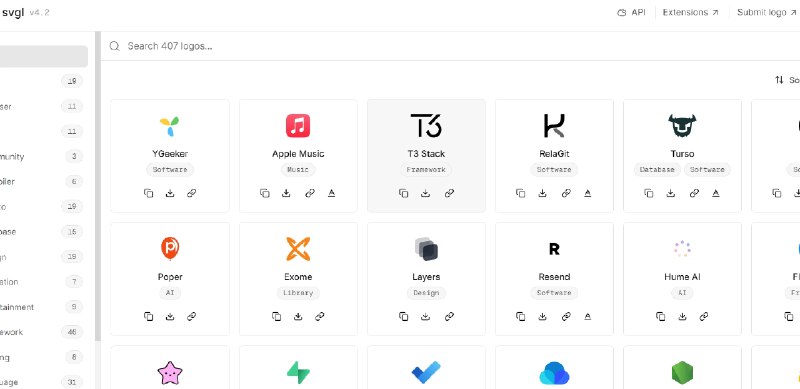800x389 pixels.
Task: Open the Exome link icon
Action: (320, 317)
